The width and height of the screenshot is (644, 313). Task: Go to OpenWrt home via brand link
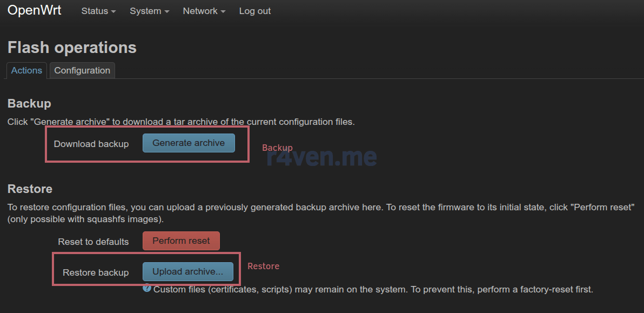(x=34, y=10)
